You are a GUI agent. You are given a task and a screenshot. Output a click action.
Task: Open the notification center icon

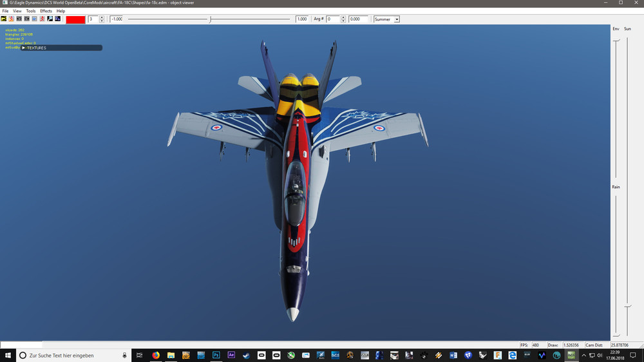coord(633,356)
